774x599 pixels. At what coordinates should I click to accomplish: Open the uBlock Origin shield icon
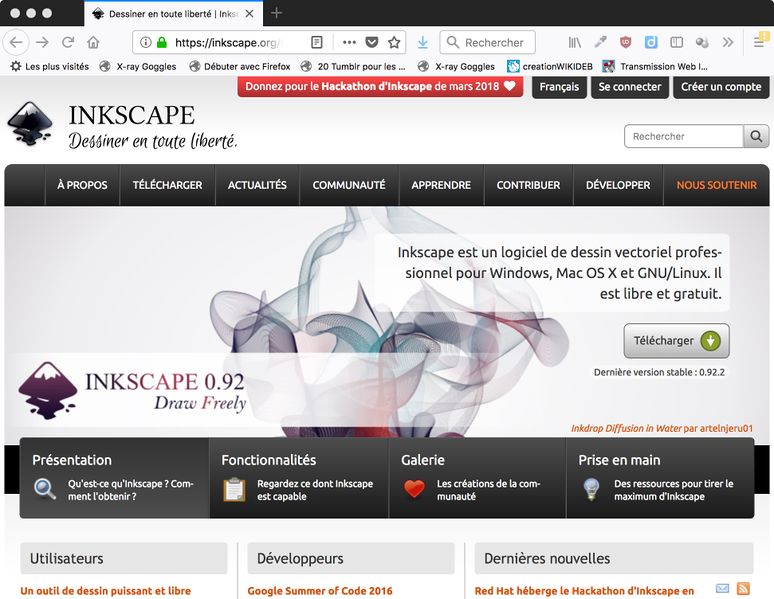625,42
